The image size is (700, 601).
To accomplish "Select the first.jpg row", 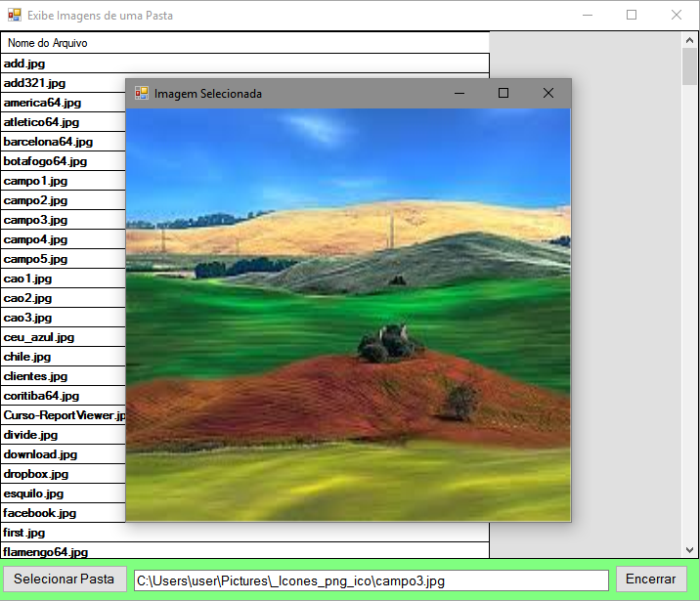I will coord(244,533).
